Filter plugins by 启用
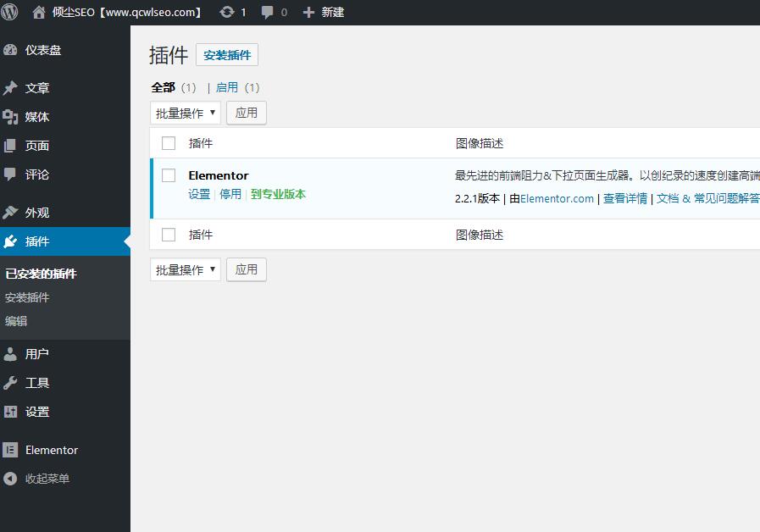Image resolution: width=760 pixels, height=532 pixels. (x=227, y=88)
